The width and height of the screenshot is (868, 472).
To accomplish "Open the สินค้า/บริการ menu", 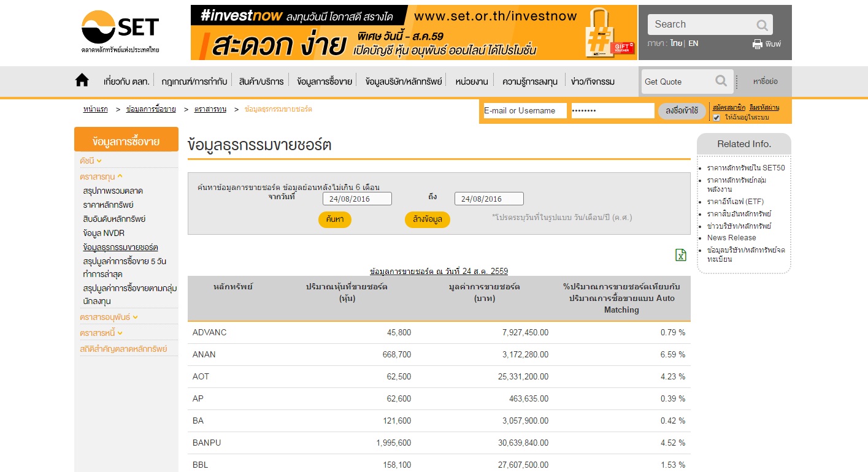I will click(261, 81).
